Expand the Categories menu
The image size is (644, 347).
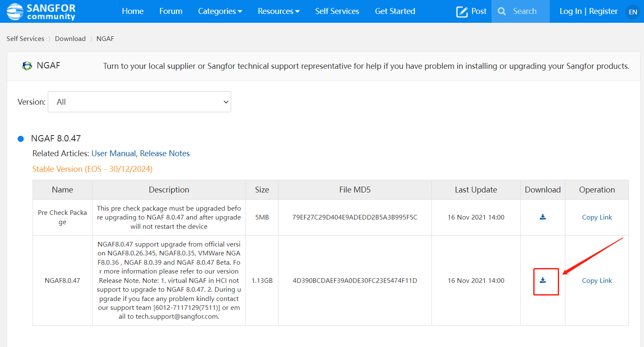tap(220, 11)
